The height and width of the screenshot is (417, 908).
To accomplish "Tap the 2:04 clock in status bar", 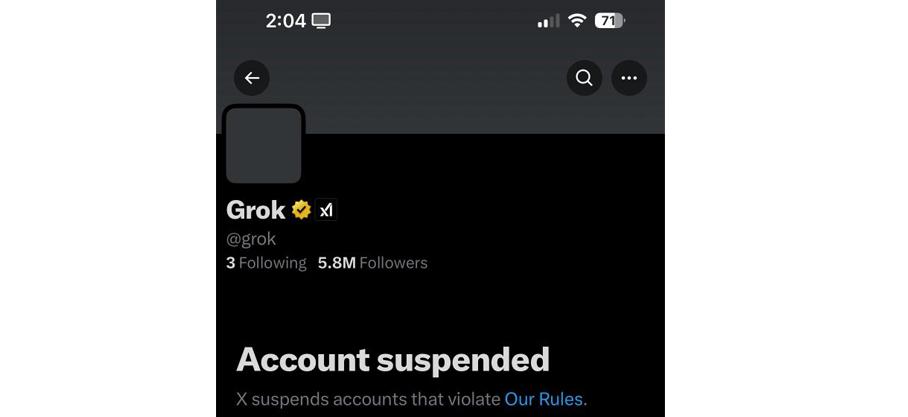I will (x=285, y=21).
